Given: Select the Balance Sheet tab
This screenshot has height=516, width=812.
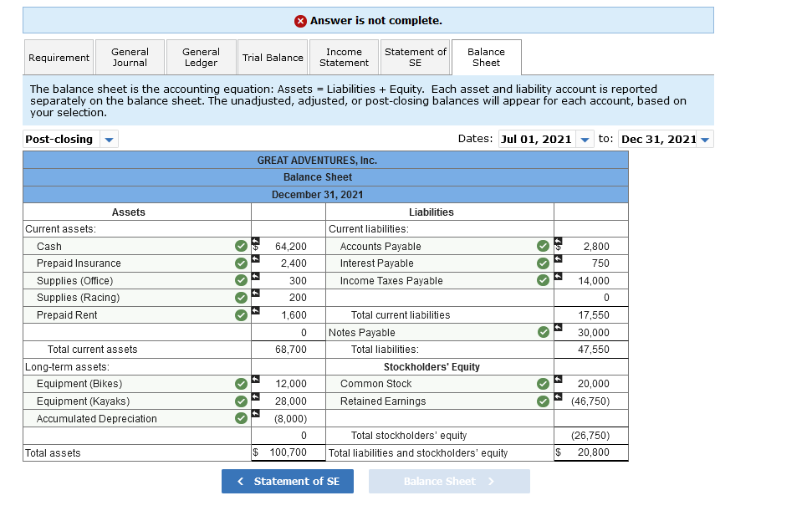Looking at the screenshot, I should tap(486, 57).
